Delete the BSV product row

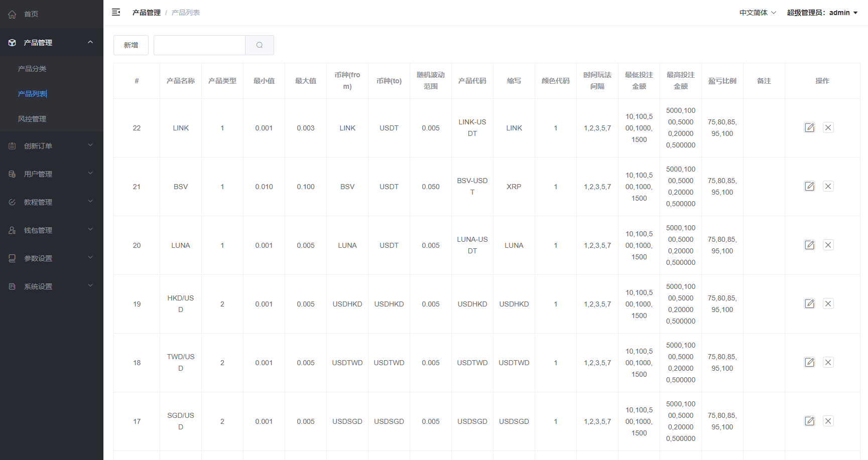pos(828,187)
